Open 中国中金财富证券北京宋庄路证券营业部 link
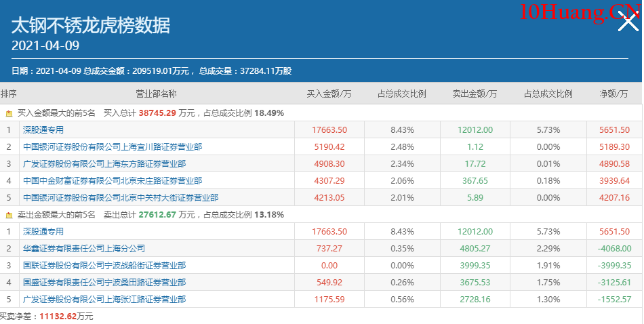The image size is (644, 324). coord(113,181)
